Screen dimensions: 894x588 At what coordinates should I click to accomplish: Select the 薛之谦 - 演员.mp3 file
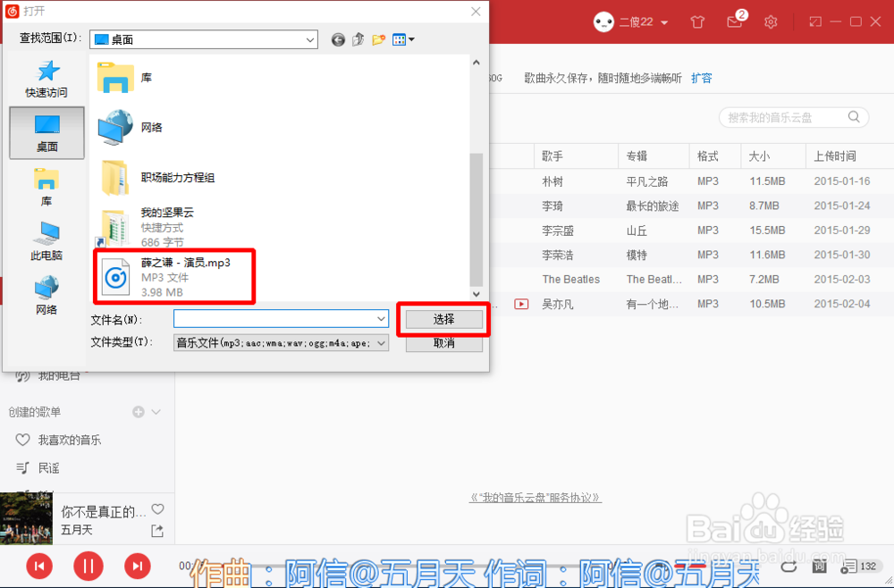[174, 277]
